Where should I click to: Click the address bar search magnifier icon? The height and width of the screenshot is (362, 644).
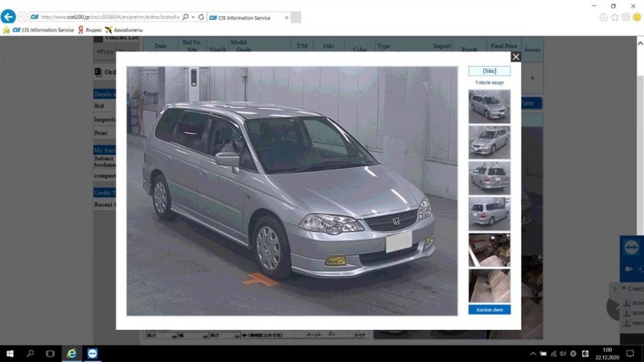186,17
